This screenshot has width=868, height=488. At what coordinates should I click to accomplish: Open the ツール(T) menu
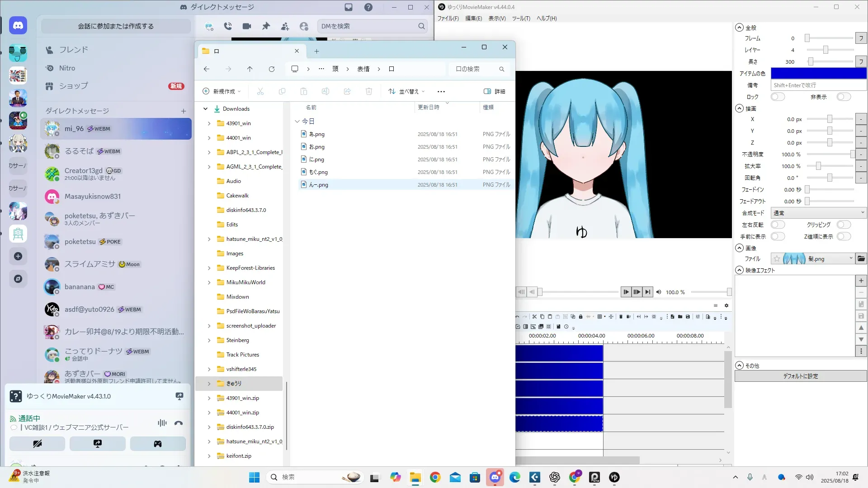[521, 19]
